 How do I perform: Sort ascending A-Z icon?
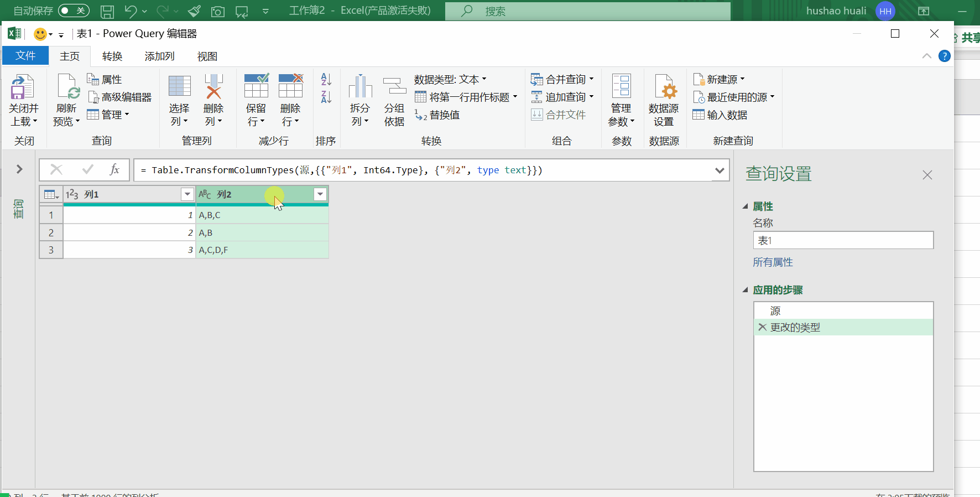pos(326,80)
